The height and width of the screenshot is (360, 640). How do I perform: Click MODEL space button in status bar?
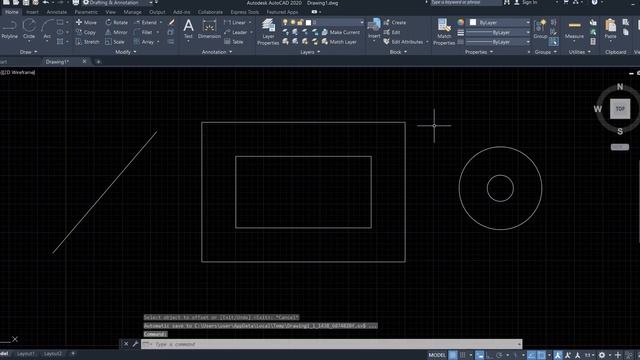point(437,355)
